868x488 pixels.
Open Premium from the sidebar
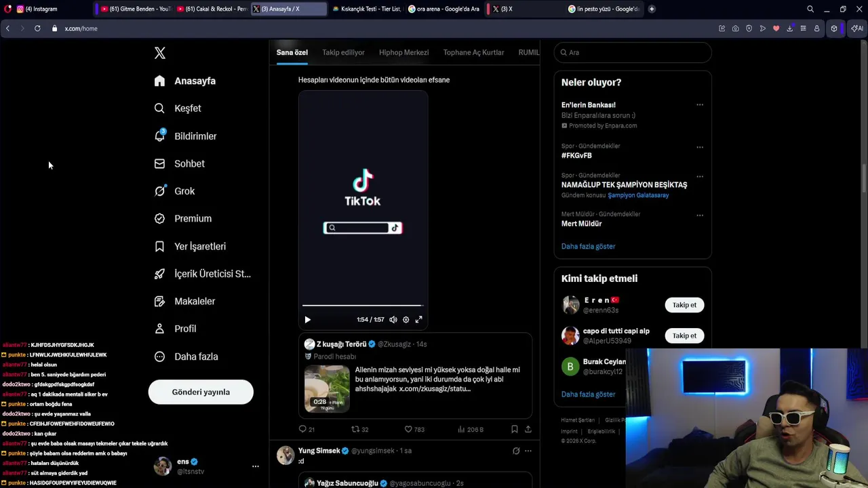tap(182, 218)
